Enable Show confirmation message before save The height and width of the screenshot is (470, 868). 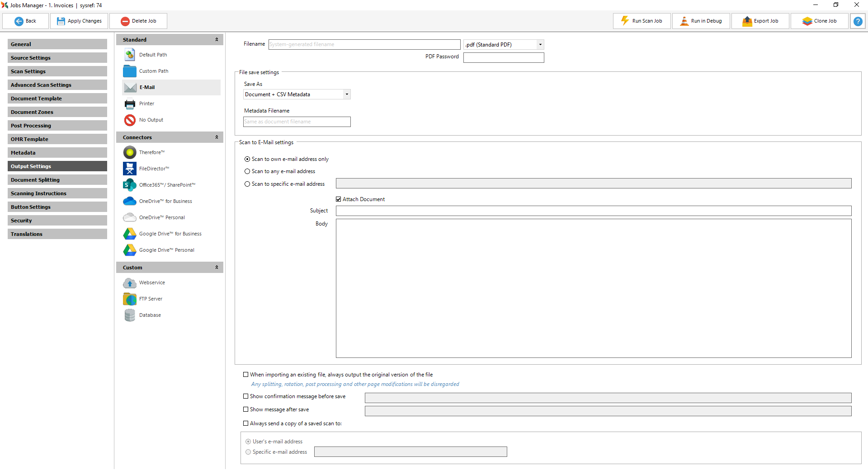point(246,396)
